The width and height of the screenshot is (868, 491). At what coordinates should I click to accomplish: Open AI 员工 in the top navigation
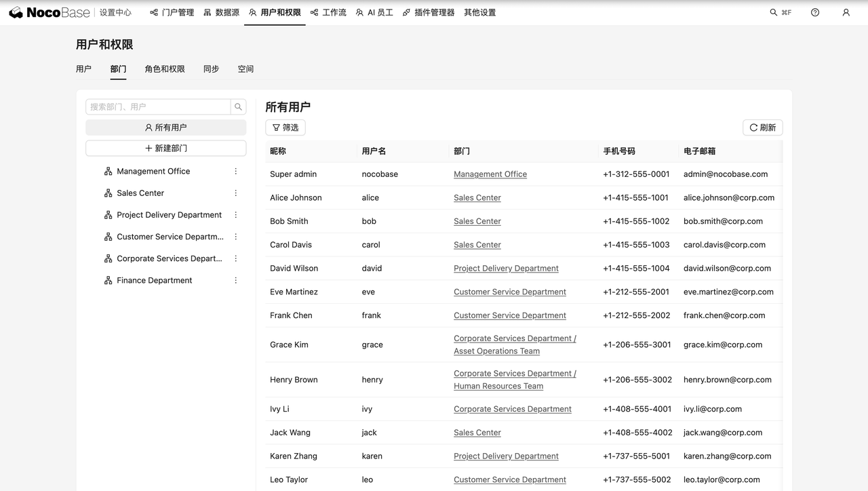point(374,12)
